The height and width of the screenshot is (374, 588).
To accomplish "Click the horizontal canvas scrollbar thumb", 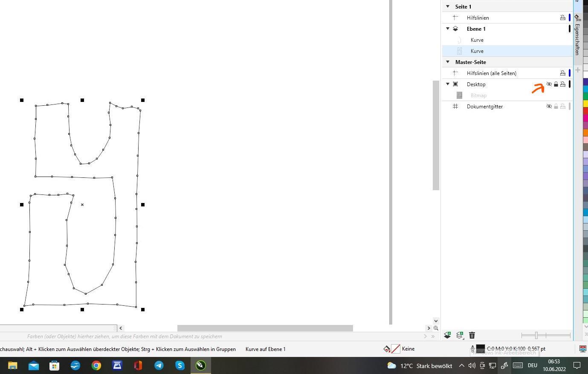I will (265, 328).
